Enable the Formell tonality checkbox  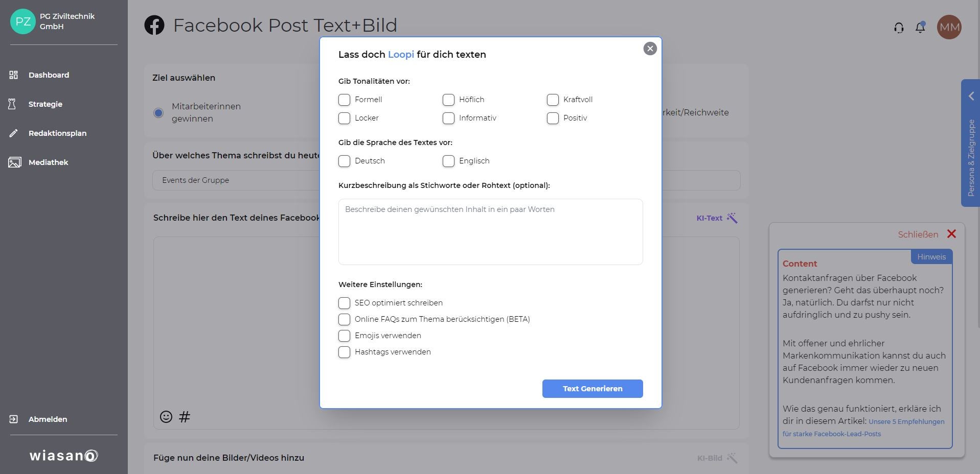pyautogui.click(x=345, y=100)
